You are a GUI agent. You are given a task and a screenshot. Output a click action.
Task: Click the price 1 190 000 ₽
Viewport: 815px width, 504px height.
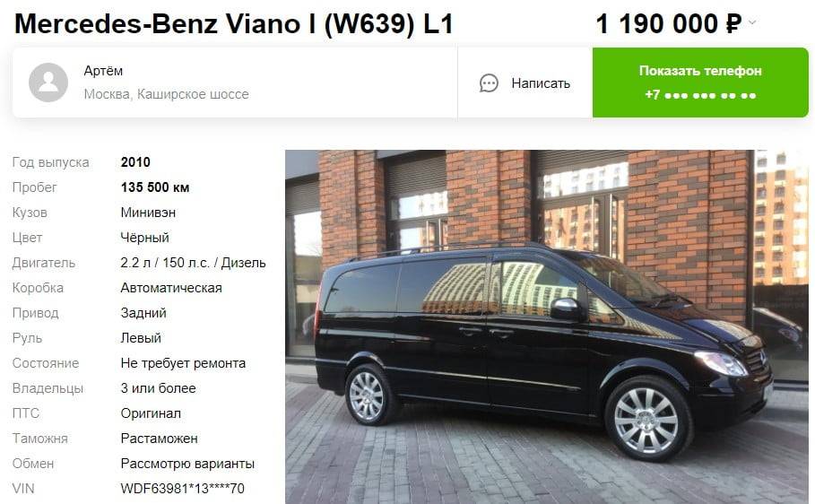(x=669, y=24)
